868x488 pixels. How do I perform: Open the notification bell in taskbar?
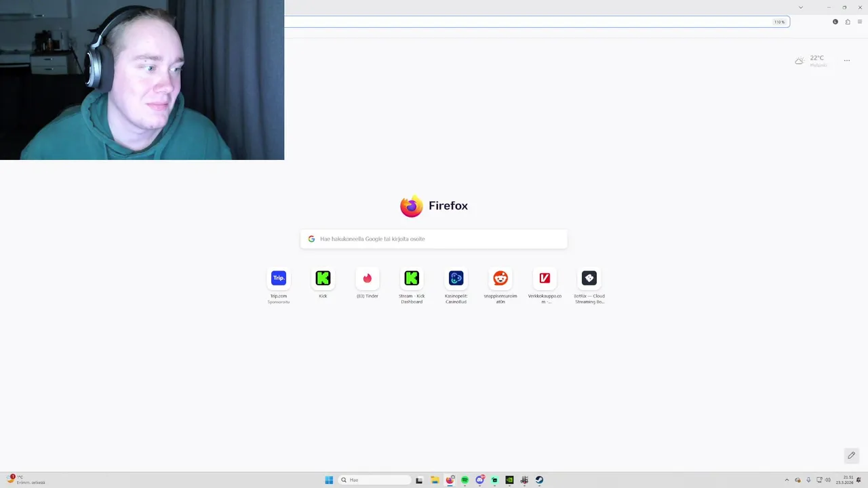coord(859,480)
